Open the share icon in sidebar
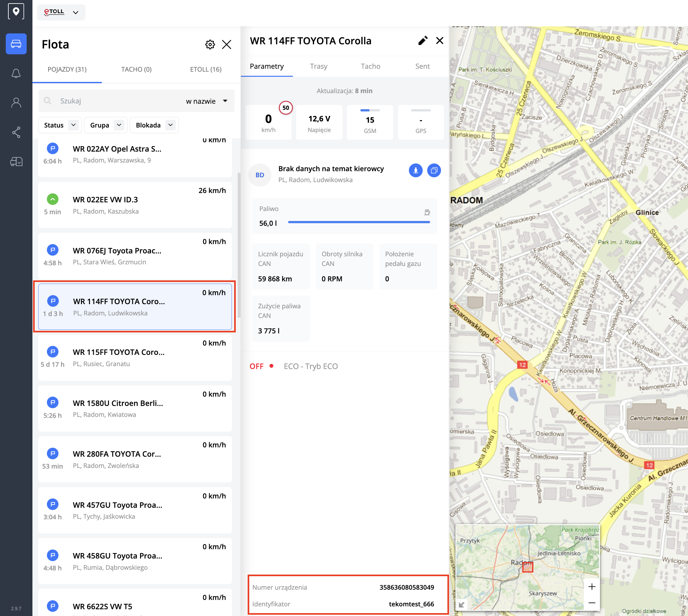Image resolution: width=688 pixels, height=616 pixels. point(16,132)
